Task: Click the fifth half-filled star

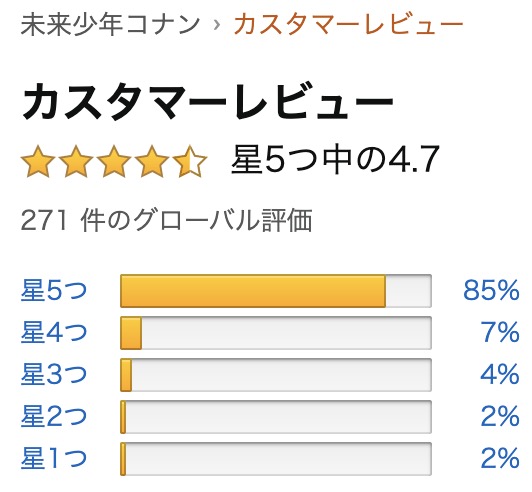Action: (x=190, y=162)
